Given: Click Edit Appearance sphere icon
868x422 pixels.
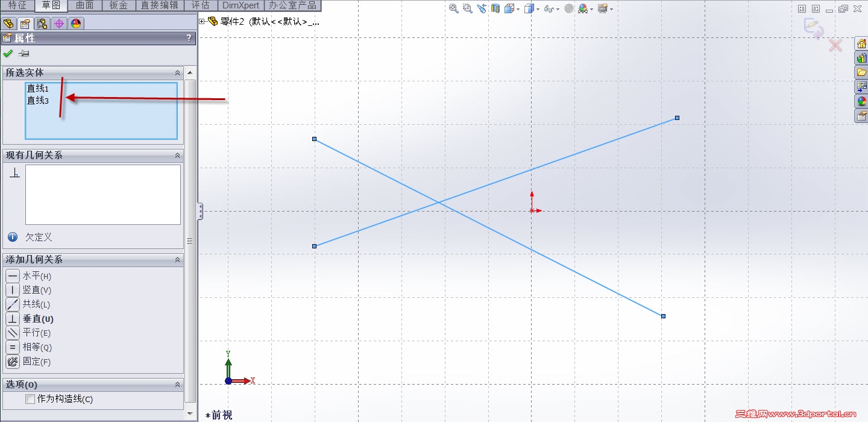Looking at the screenshot, I should click(569, 8).
